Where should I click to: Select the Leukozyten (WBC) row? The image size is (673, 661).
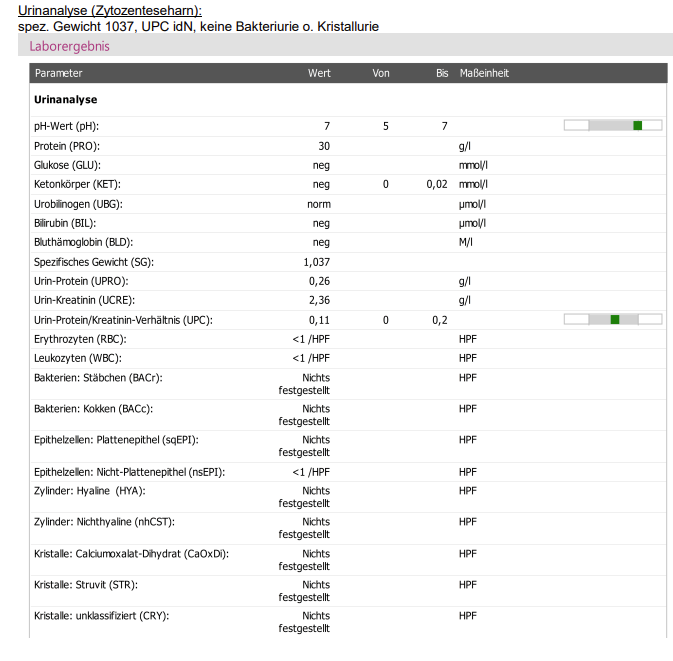tap(348, 358)
